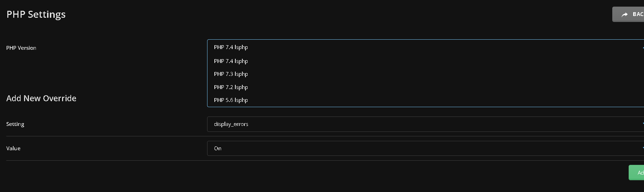Click the PHP Settings page heading

click(36, 15)
